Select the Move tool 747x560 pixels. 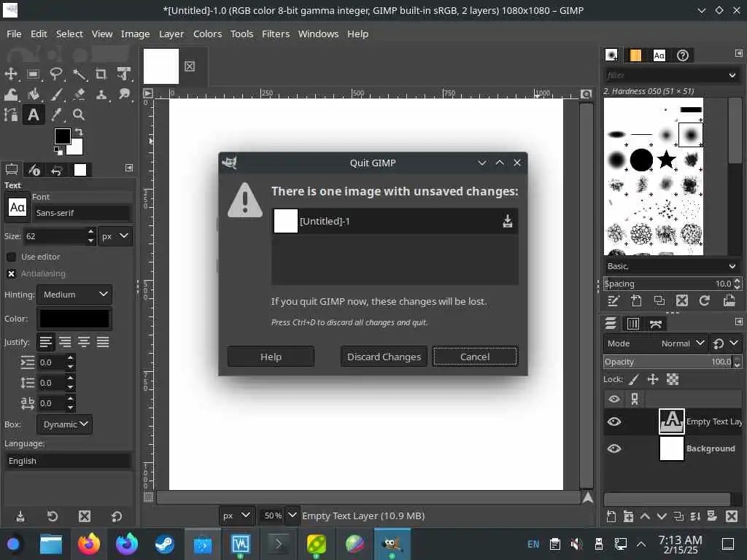pyautogui.click(x=11, y=74)
